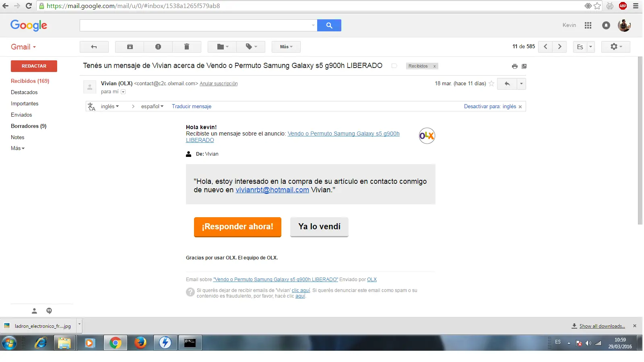Click REDACTAR compose button
Image resolution: width=644 pixels, height=362 pixels.
click(34, 66)
